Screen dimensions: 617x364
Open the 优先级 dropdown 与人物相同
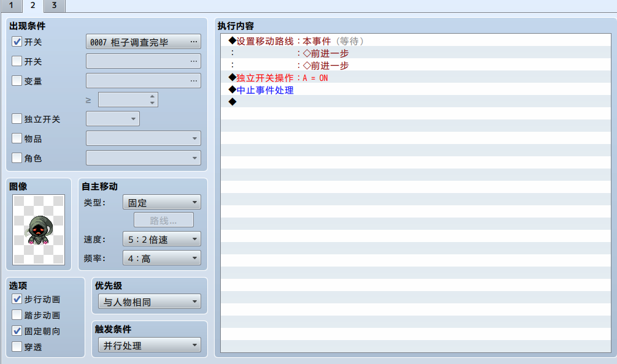tap(150, 301)
